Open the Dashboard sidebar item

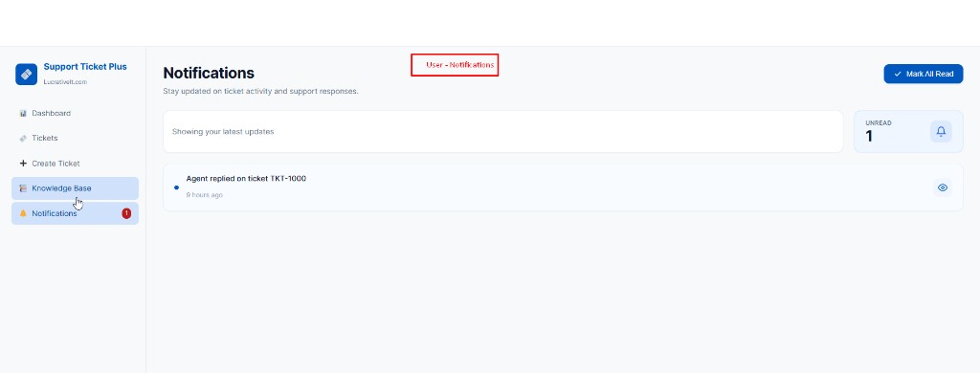coord(75,113)
